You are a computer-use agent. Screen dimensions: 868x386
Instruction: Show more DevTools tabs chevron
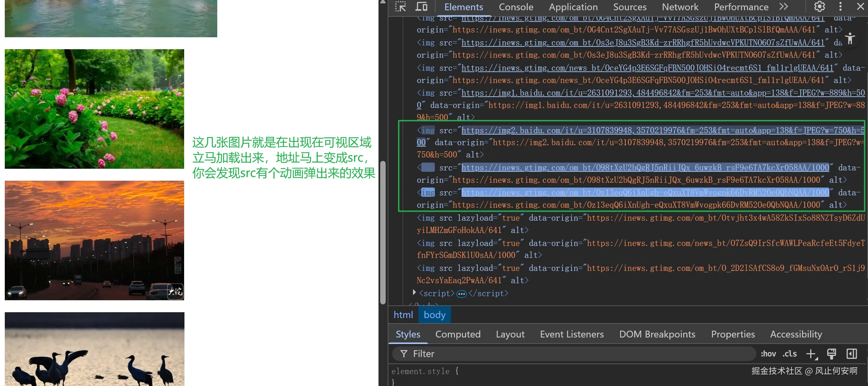[x=784, y=6]
